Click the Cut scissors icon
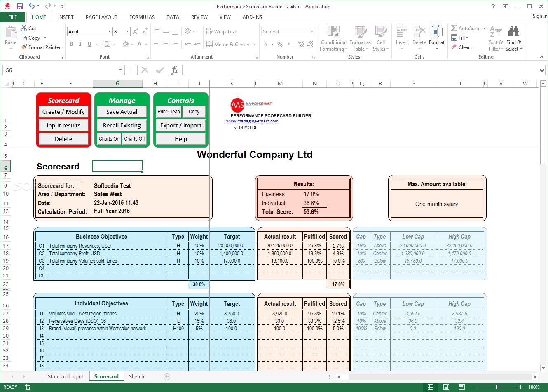This screenshot has height=392, width=548. point(24,28)
